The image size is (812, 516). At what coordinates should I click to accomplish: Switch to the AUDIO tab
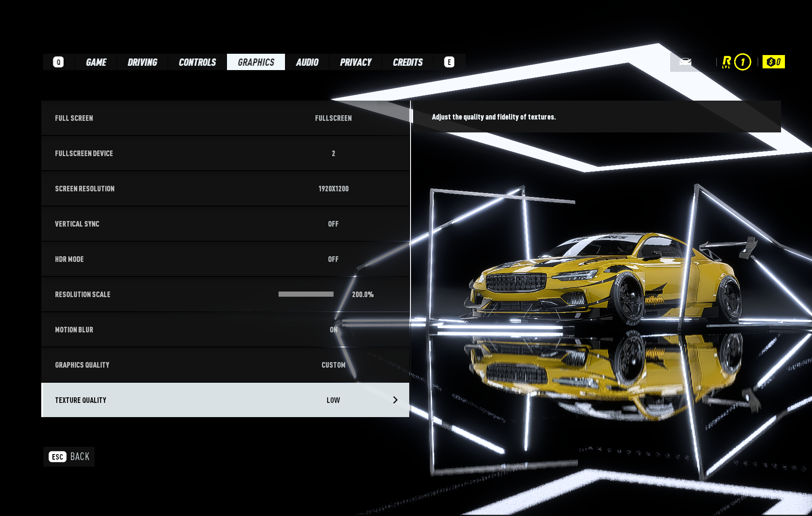click(x=308, y=62)
